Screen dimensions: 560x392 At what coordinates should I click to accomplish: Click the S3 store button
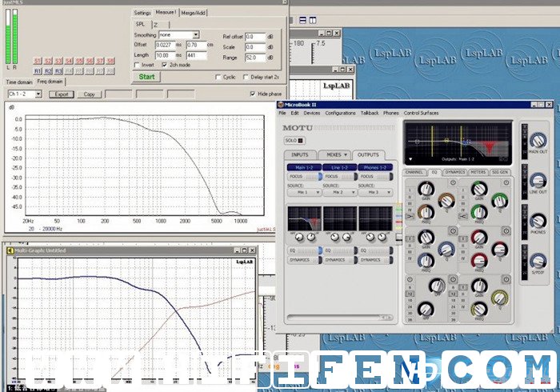tap(58, 61)
